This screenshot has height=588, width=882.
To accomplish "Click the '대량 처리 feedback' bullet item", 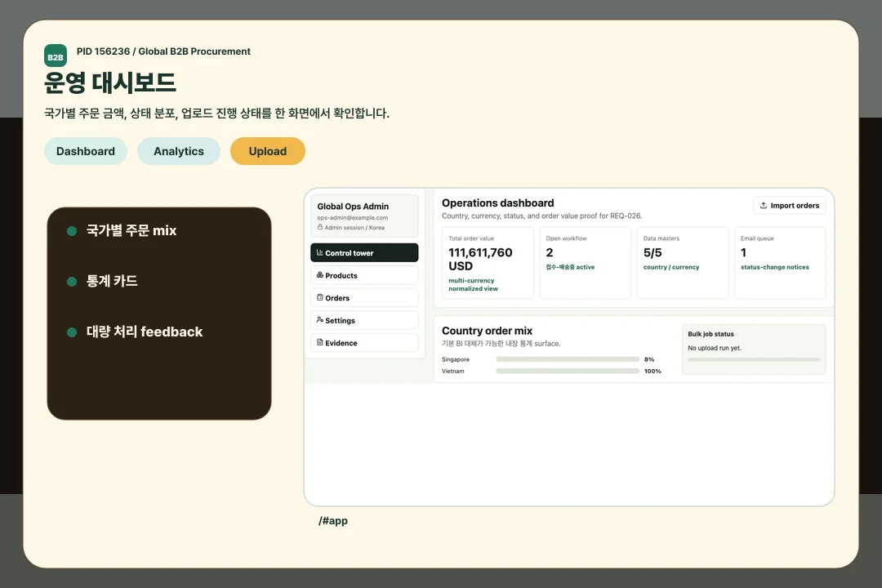I will (135, 332).
